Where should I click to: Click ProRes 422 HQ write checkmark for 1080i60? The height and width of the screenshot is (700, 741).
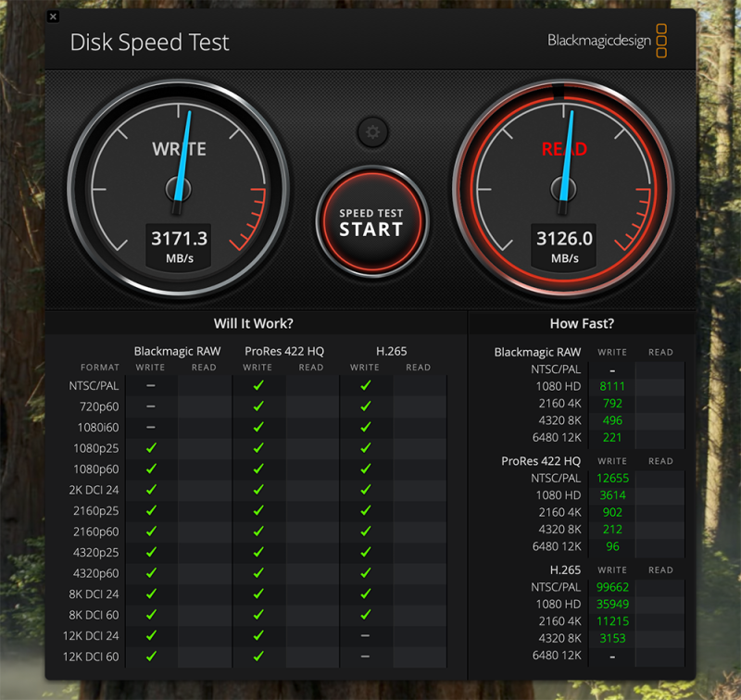(x=258, y=427)
